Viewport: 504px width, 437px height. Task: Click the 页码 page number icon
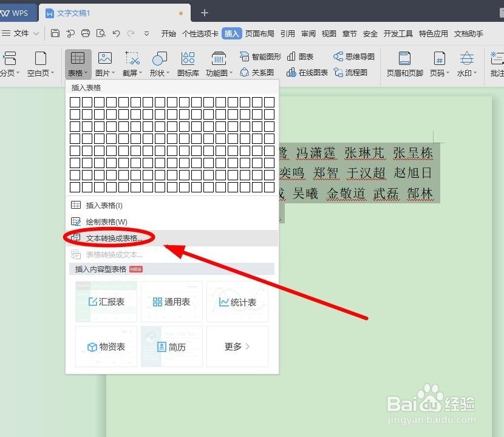(x=440, y=58)
